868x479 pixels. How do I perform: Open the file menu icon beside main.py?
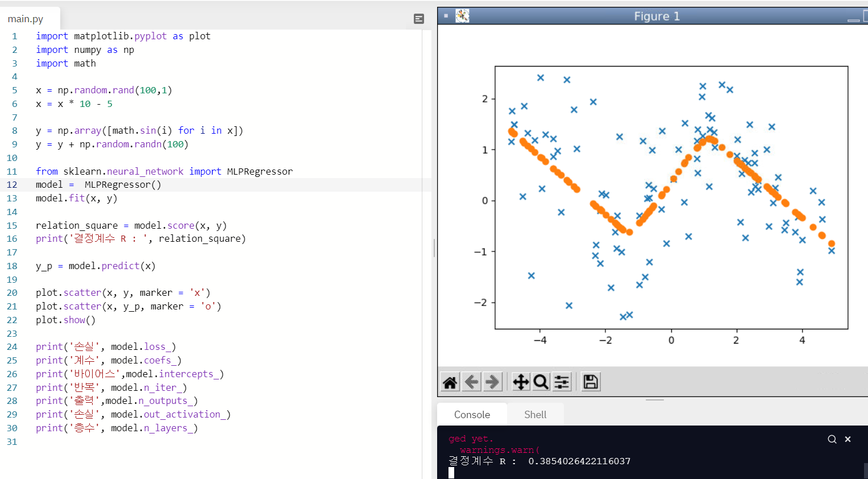pos(419,19)
